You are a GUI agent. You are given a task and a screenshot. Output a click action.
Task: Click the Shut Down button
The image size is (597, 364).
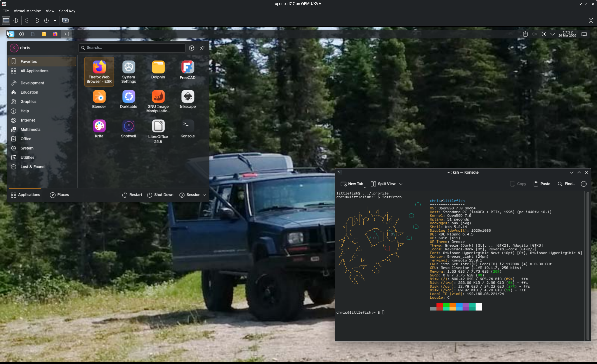pos(160,195)
